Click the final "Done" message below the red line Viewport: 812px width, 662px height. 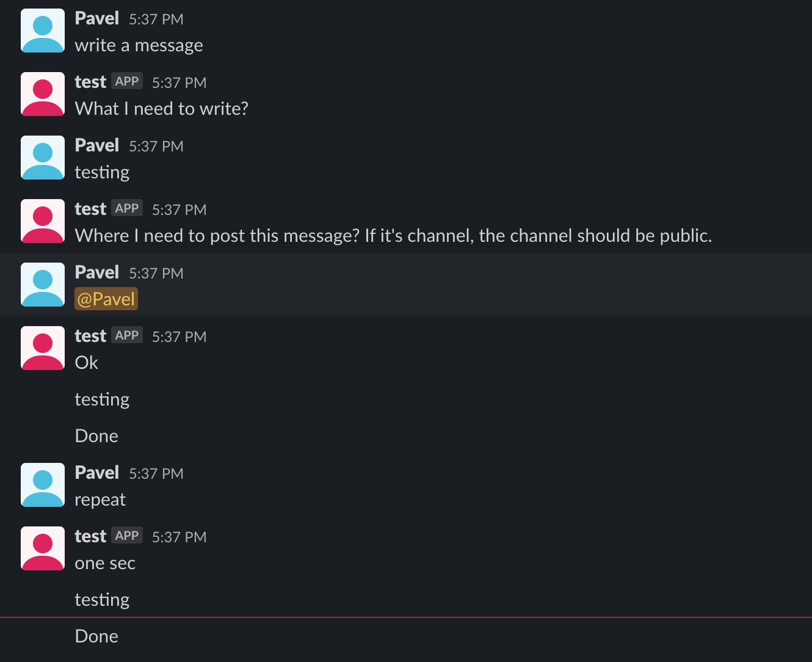pos(96,636)
